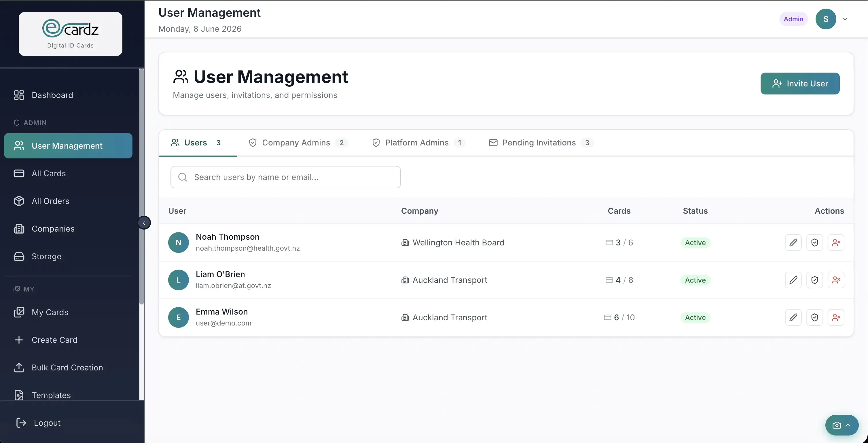Viewport: 868px width, 443px height.
Task: Click the shield icon for Emma Wilson
Action: pos(814,317)
